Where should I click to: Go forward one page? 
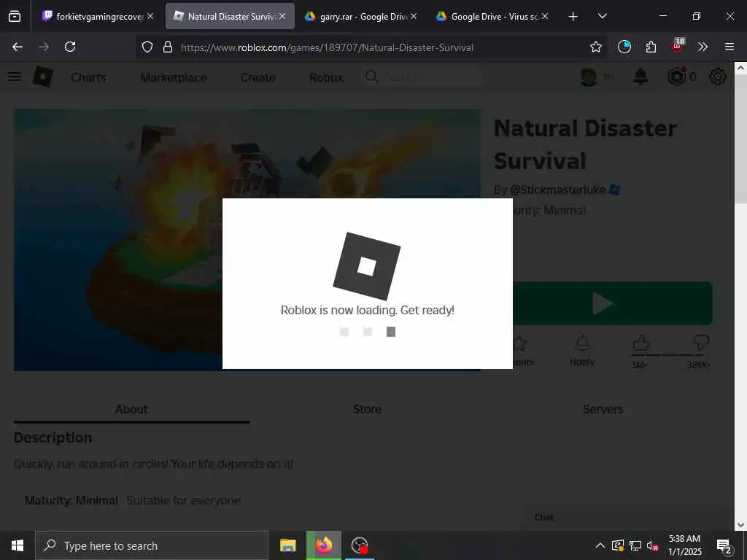43,47
